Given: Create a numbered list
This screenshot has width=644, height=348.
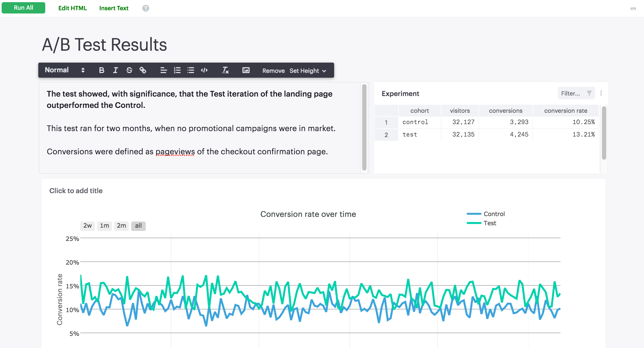Looking at the screenshot, I should pos(177,70).
